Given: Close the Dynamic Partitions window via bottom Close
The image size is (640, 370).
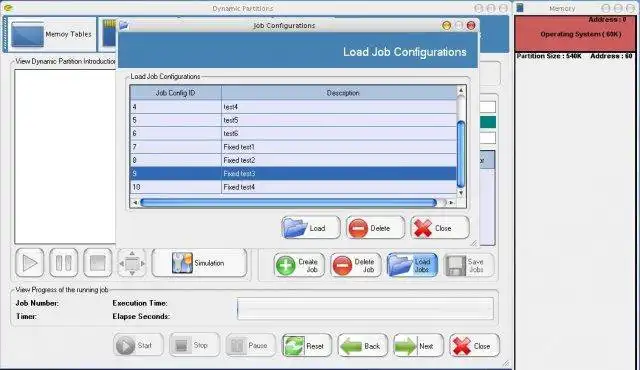Looking at the screenshot, I should pos(474,346).
